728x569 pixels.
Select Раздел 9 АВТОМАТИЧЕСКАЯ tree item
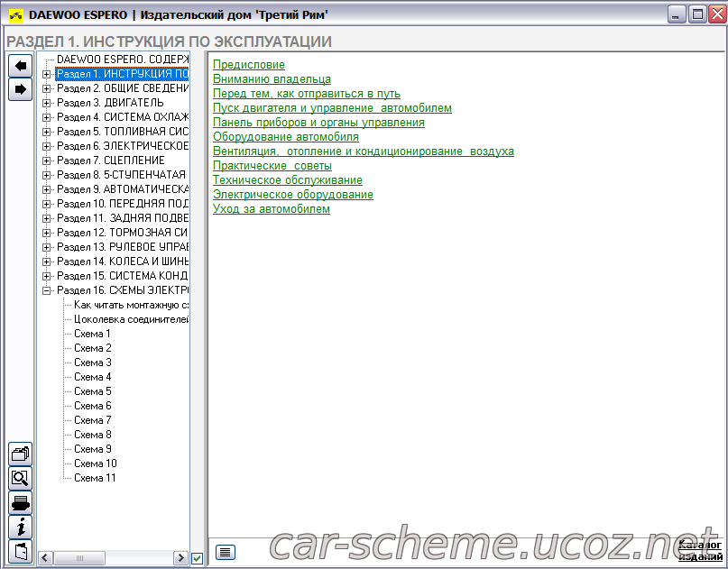[123, 189]
